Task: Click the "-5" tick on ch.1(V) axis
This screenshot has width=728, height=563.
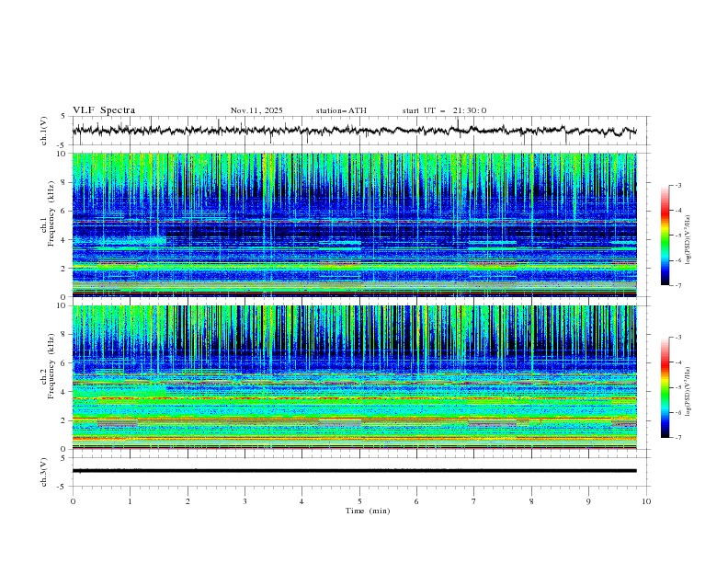Action: click(x=63, y=145)
